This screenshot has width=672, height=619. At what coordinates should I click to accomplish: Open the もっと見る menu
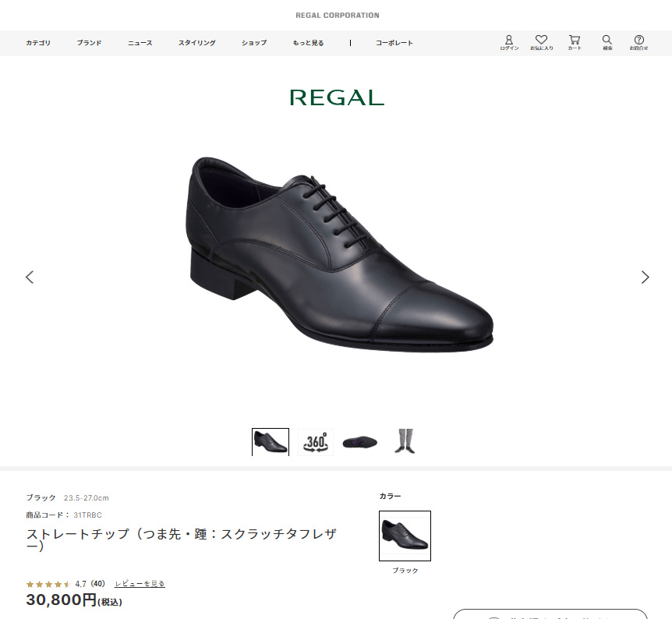pos(308,43)
